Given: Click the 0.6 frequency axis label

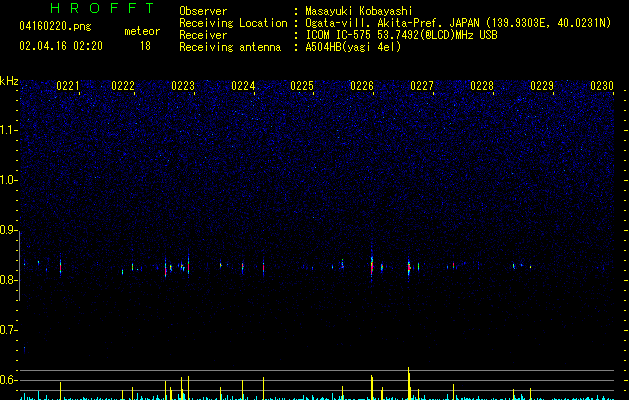Looking at the screenshot, I should [x=8, y=380].
